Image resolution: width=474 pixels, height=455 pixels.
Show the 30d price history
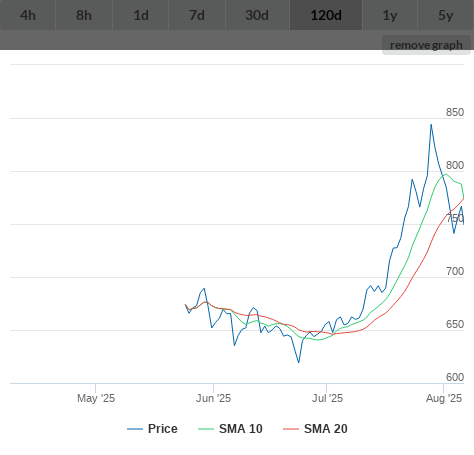[257, 15]
